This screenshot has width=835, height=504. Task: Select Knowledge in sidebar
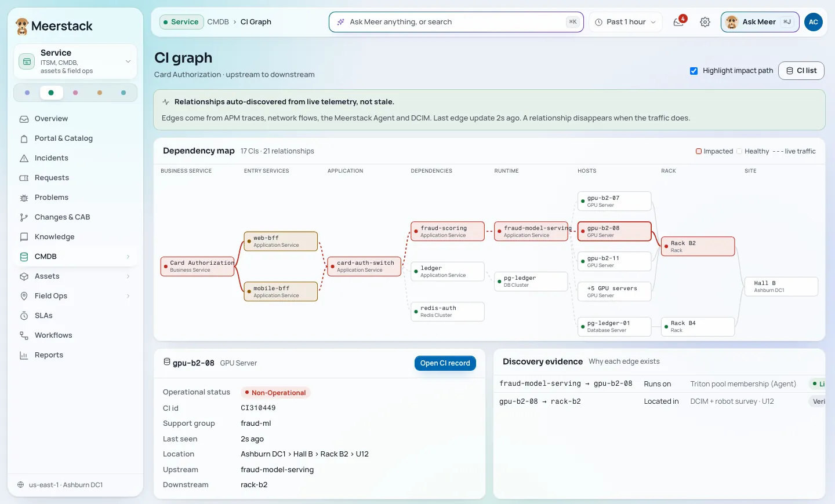tap(75, 237)
